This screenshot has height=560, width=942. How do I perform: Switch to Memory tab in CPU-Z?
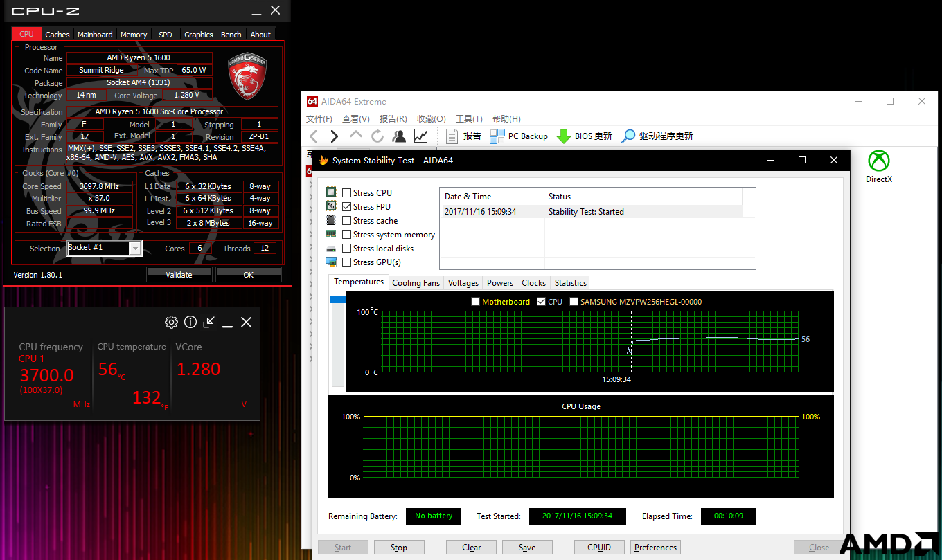click(x=134, y=35)
